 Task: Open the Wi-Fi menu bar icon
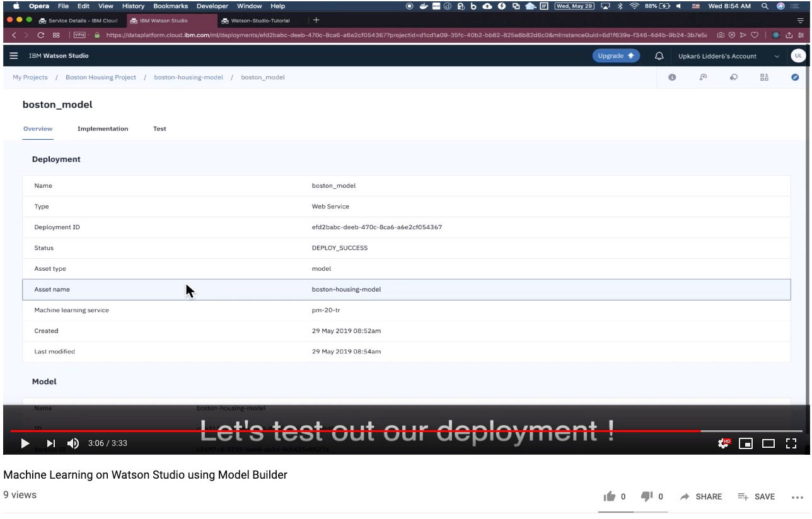point(635,6)
